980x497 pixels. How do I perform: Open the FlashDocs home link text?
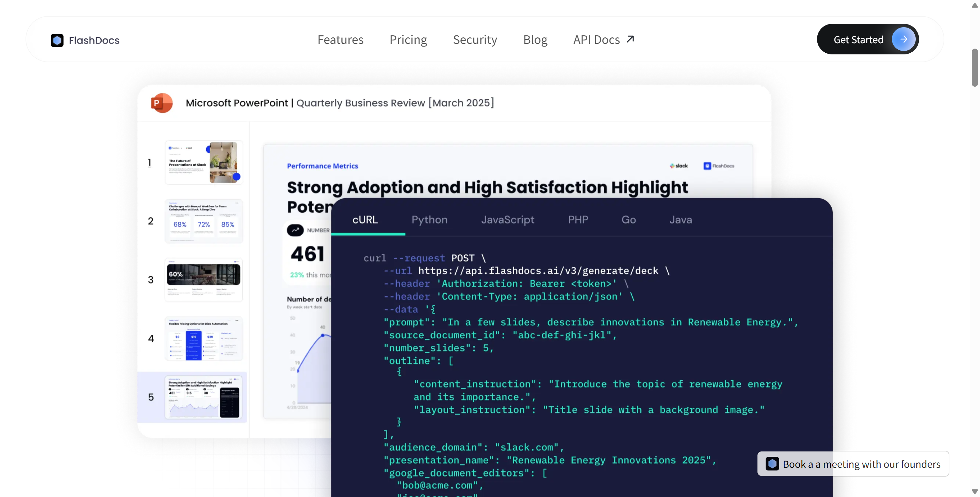coord(94,40)
